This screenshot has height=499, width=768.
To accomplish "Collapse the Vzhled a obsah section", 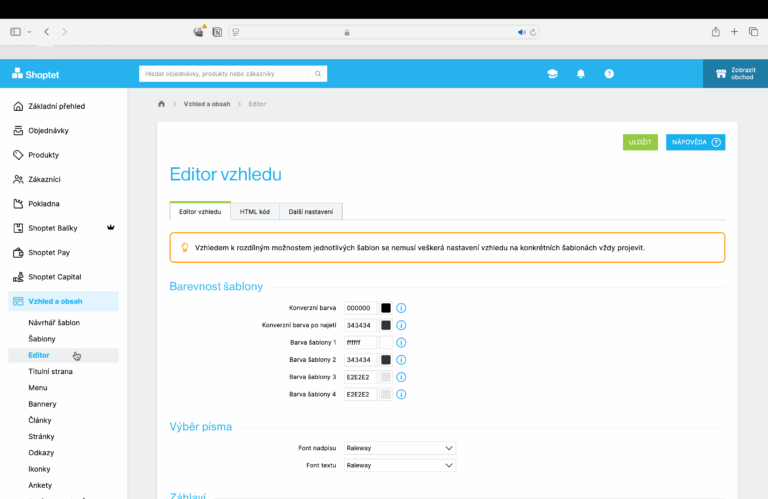I will (64, 301).
